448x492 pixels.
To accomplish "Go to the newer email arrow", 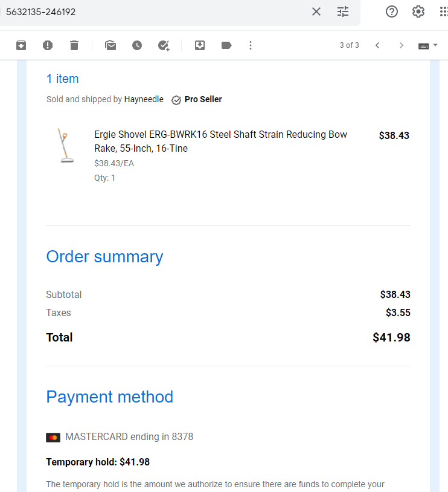I will pos(377,45).
